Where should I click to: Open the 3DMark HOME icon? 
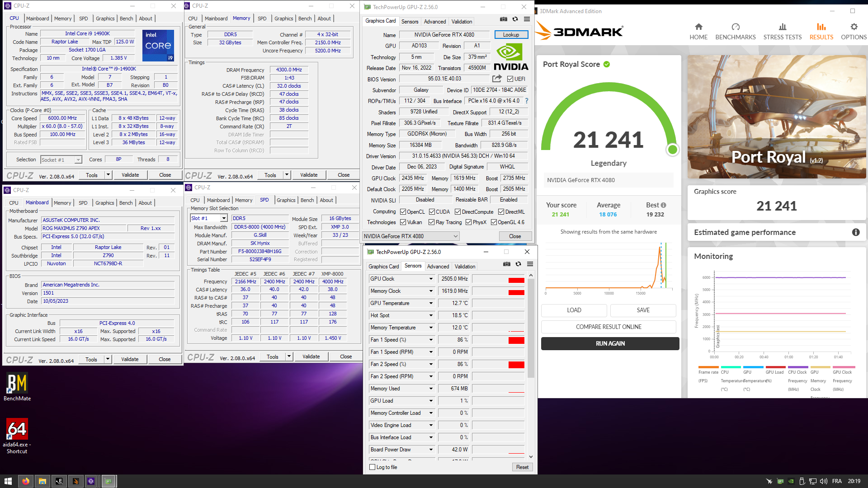698,27
